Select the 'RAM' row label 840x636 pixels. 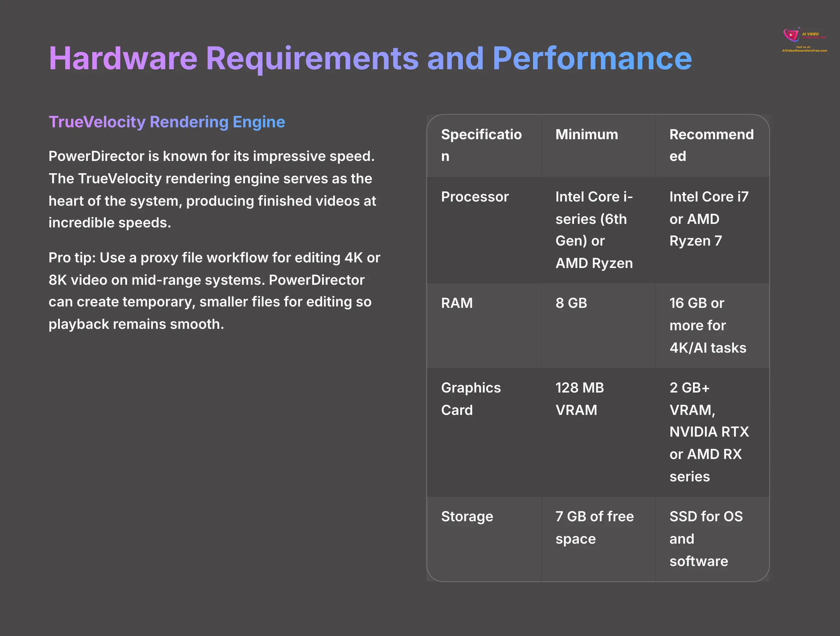point(457,303)
